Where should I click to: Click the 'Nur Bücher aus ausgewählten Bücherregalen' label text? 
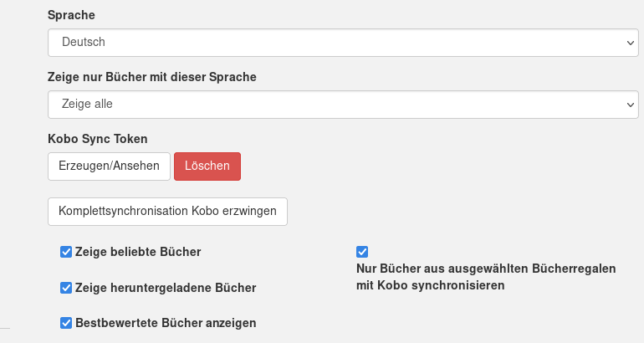[486, 269]
